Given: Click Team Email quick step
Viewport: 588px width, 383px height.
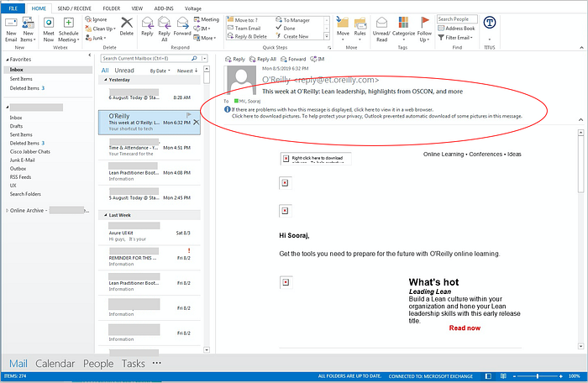Looking at the screenshot, I should [x=244, y=28].
